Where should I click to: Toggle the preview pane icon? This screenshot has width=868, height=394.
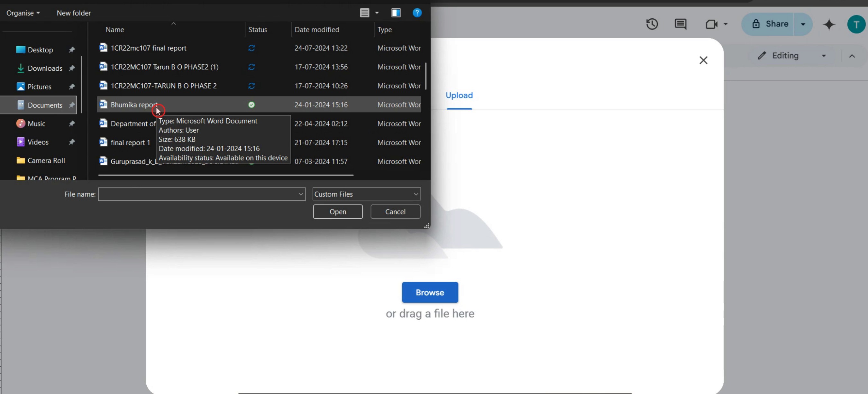coord(396,13)
